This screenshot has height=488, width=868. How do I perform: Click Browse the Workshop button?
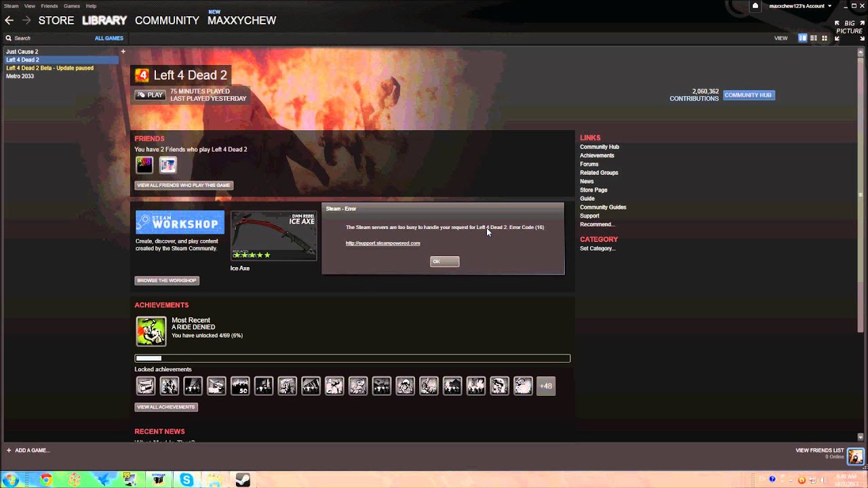pos(167,281)
